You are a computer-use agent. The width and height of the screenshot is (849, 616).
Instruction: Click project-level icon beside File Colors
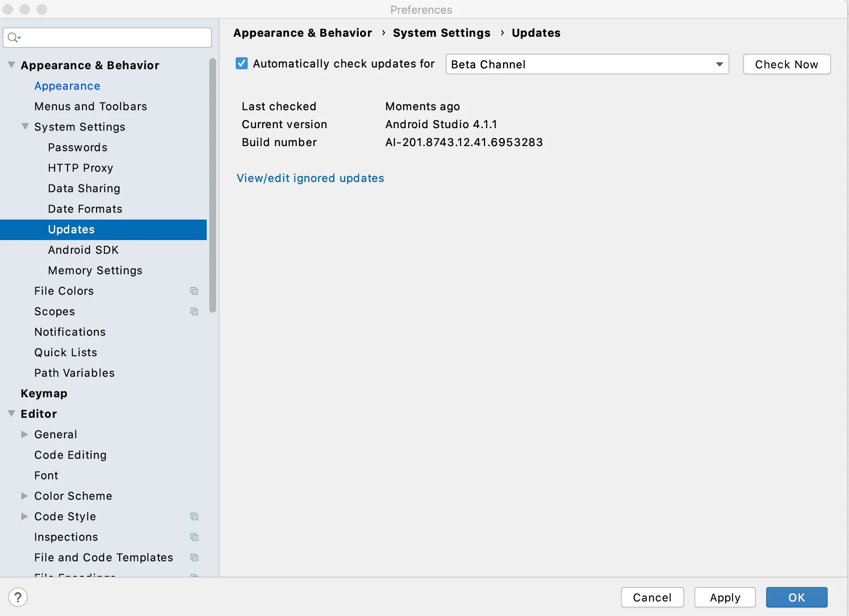194,291
